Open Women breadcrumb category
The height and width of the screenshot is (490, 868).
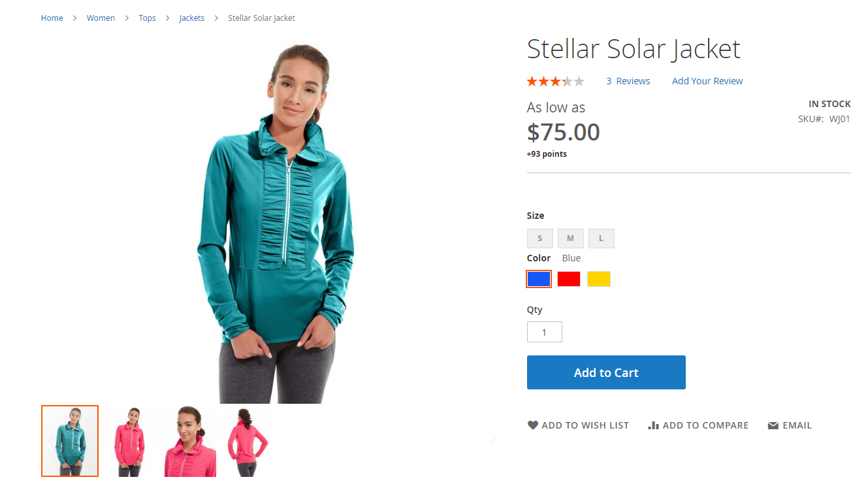pos(101,18)
